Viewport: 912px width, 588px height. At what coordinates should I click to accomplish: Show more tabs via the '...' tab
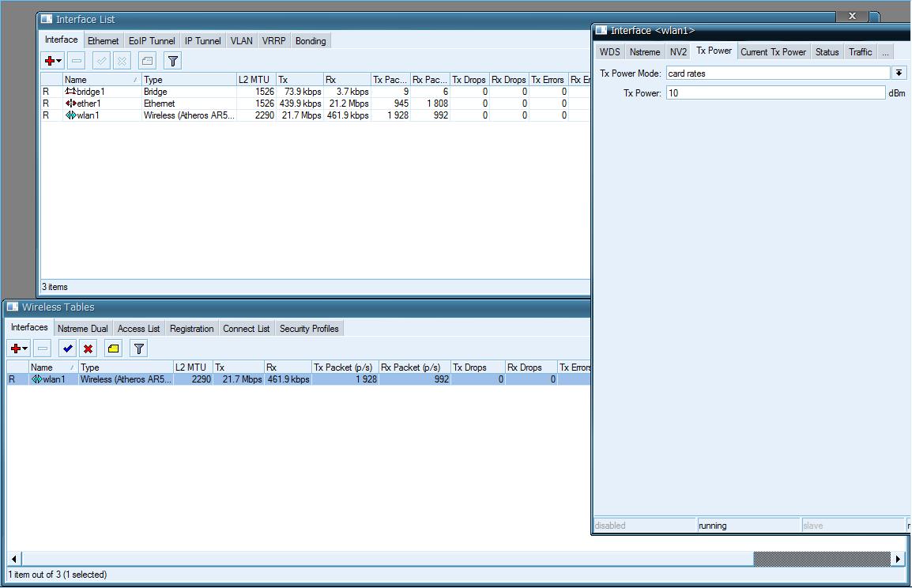point(884,52)
